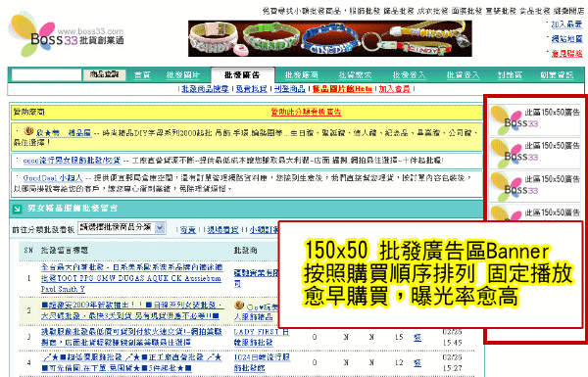The image size is (588, 377).
Task: Click the 加入最愛 link at top right
Action: [566, 24]
